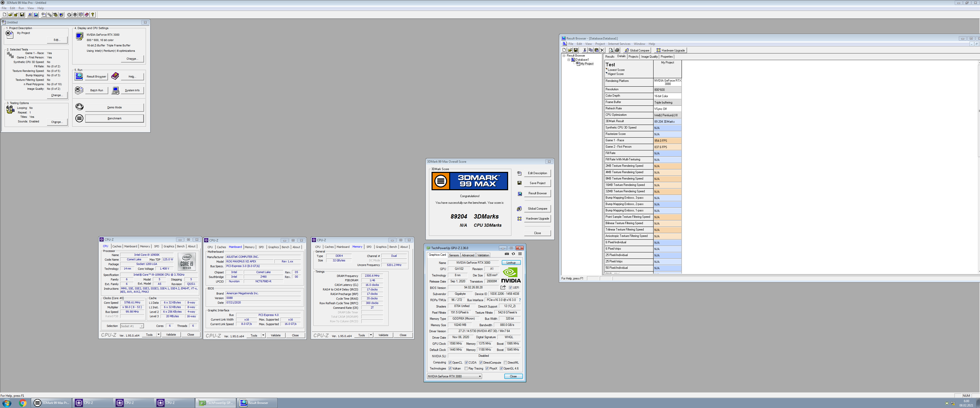Switch to Image Quality tab in Result Browser
980x408 pixels.
[650, 57]
